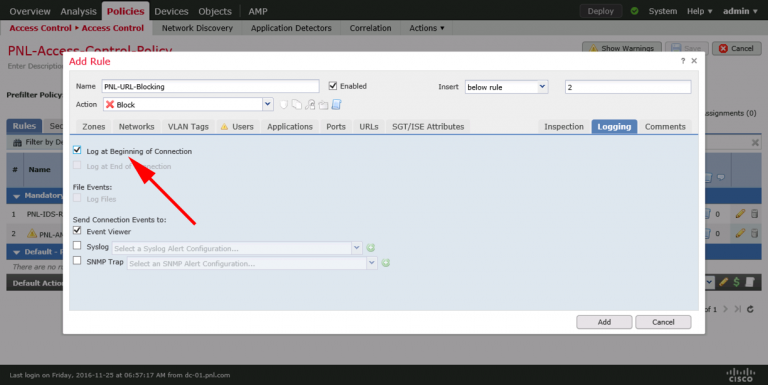Click the file policy pages icon beside Action
Image resolution: width=768 pixels, height=385 pixels.
tap(297, 104)
